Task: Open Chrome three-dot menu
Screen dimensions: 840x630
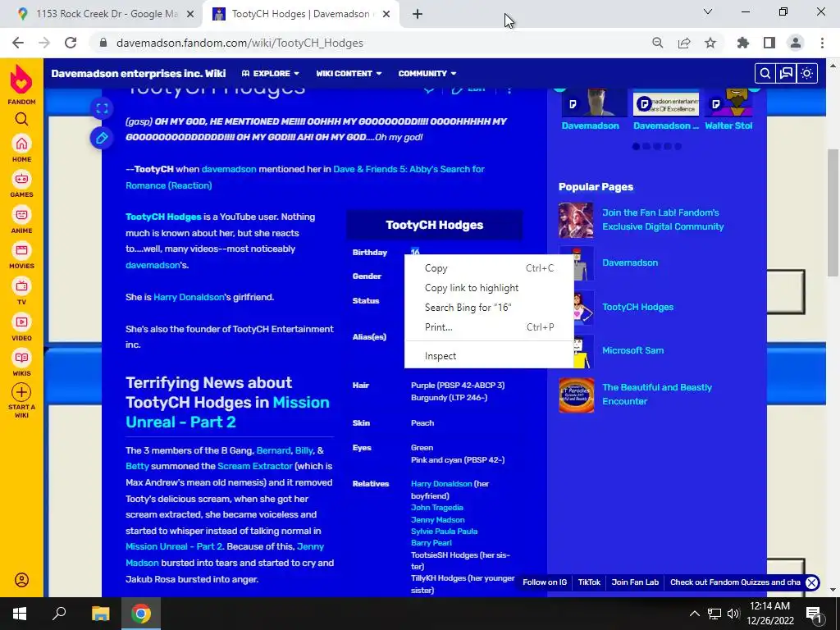Action: [822, 43]
